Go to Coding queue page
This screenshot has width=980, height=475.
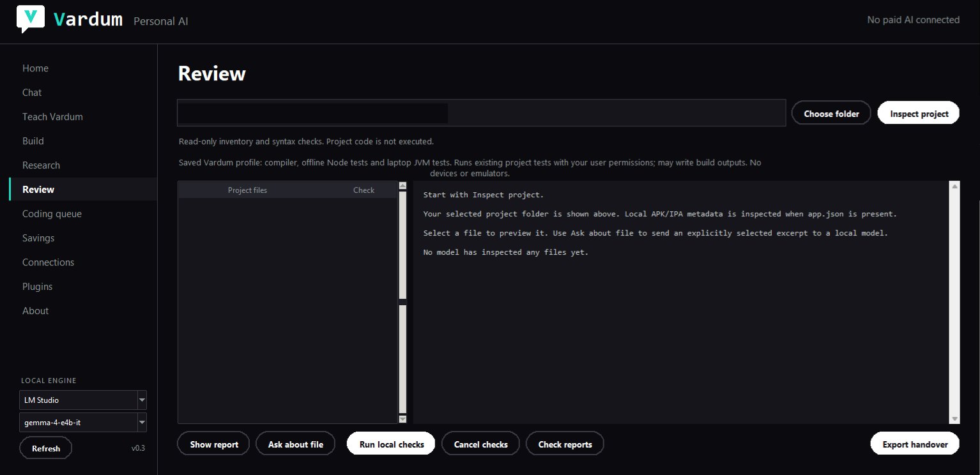pos(52,214)
